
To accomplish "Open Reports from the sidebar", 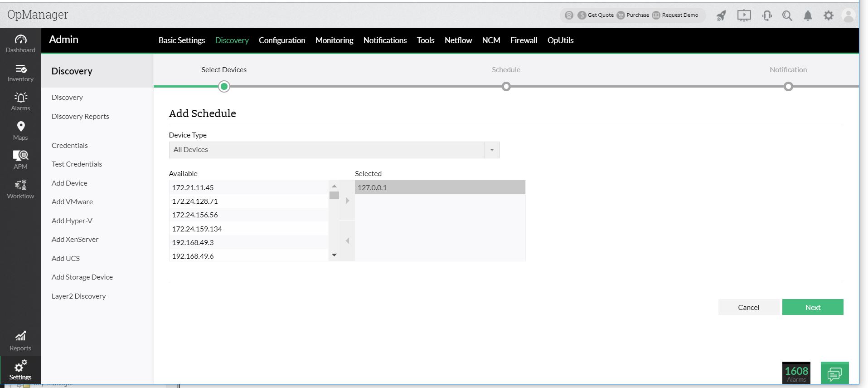I will click(x=20, y=341).
